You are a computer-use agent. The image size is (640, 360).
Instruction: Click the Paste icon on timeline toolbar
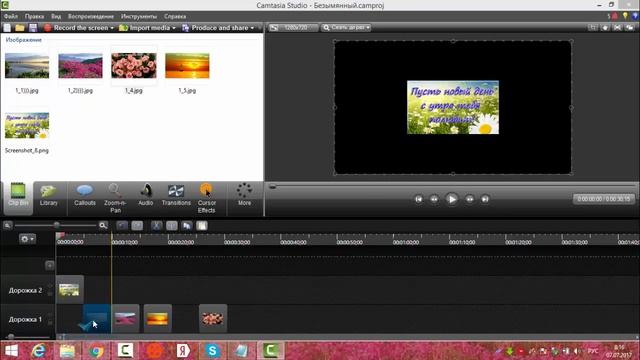[x=202, y=225]
